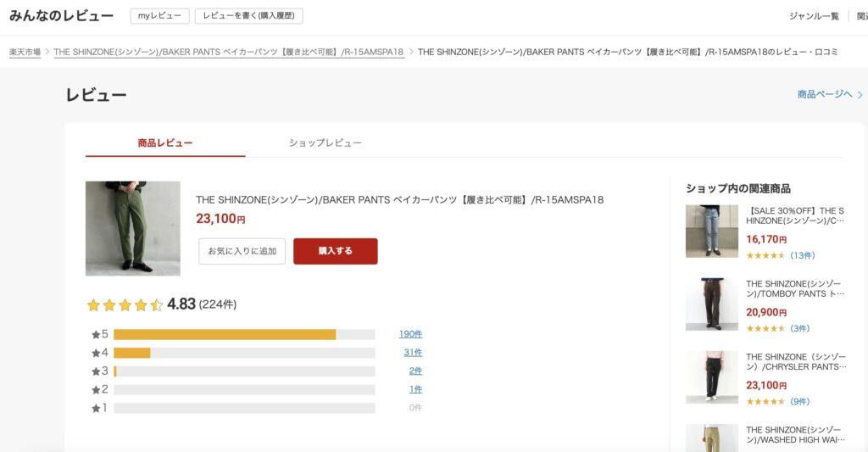Viewport: 868px width, 452px height.
Task: Click the five-star yellow rating bar
Action: (x=225, y=334)
